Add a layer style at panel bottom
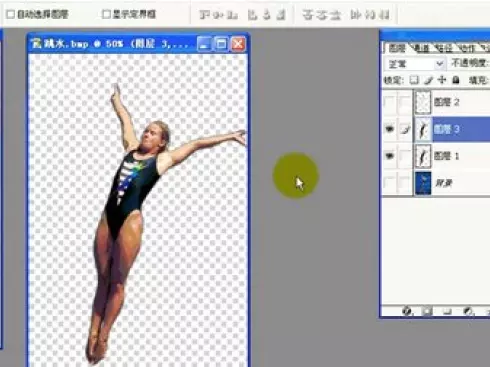The height and width of the screenshot is (367, 490). (x=407, y=311)
